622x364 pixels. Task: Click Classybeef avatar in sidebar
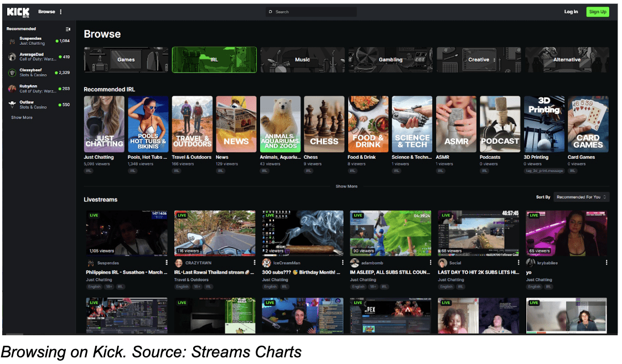[12, 72]
